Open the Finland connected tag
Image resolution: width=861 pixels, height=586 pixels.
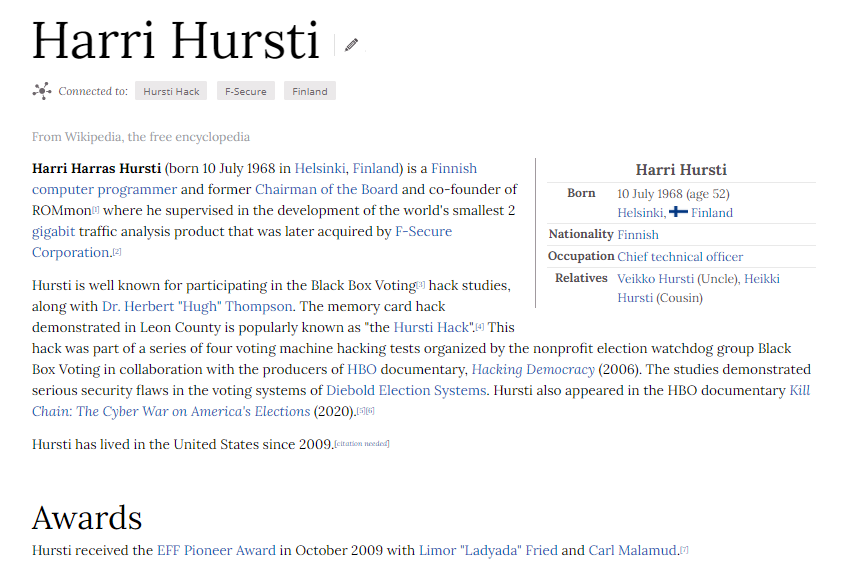coord(310,91)
